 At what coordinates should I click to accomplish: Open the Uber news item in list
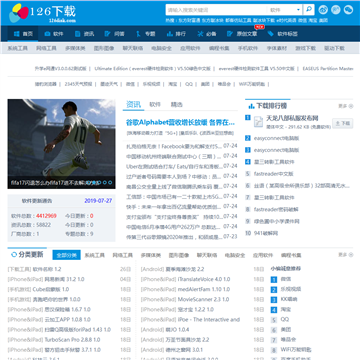174,166
